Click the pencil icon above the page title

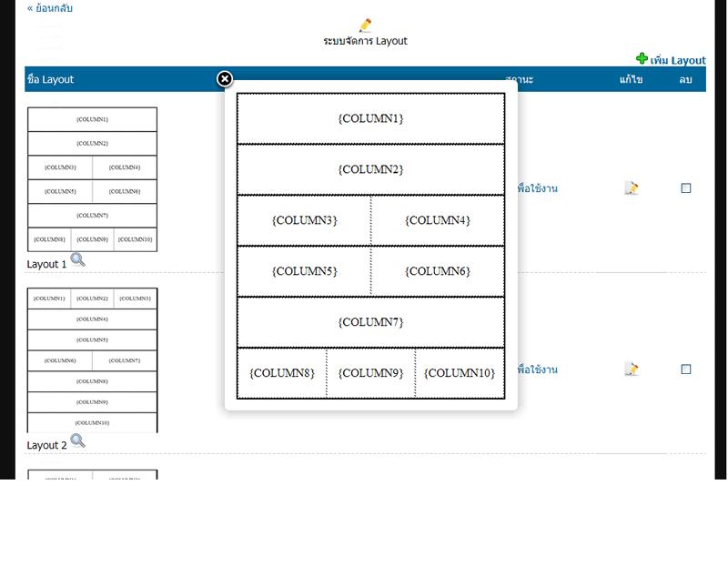[x=365, y=25]
